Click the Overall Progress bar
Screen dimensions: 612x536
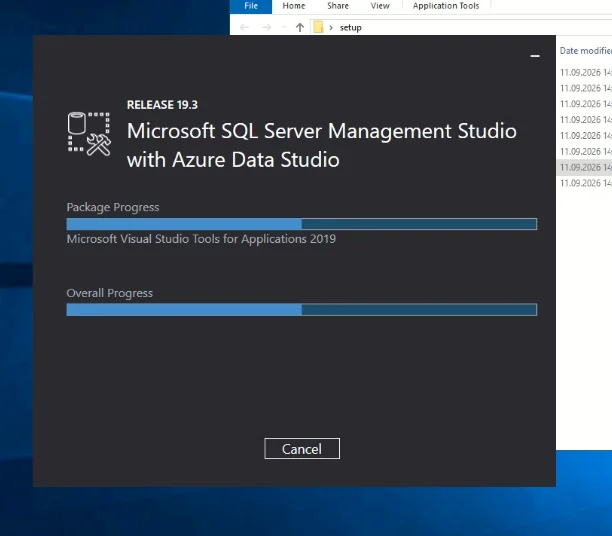pos(302,310)
